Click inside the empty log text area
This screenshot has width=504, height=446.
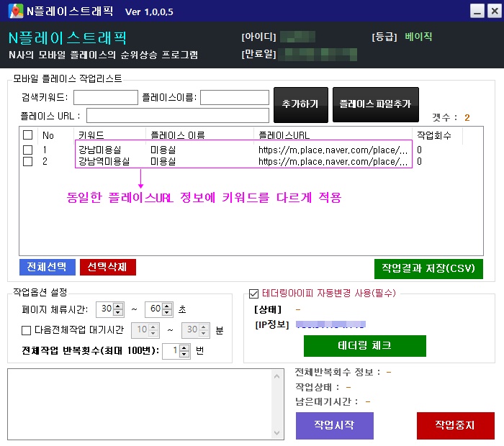coord(140,404)
